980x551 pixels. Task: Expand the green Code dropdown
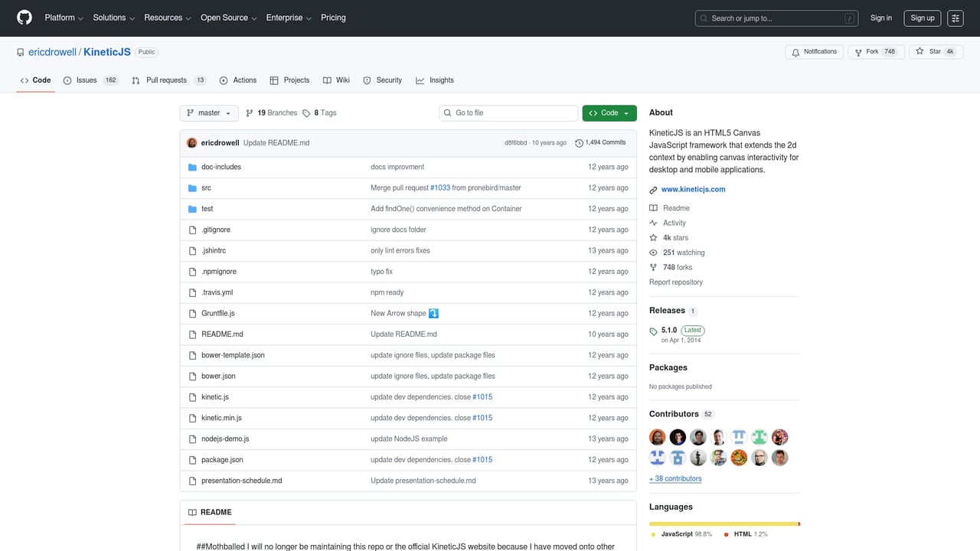coord(609,112)
